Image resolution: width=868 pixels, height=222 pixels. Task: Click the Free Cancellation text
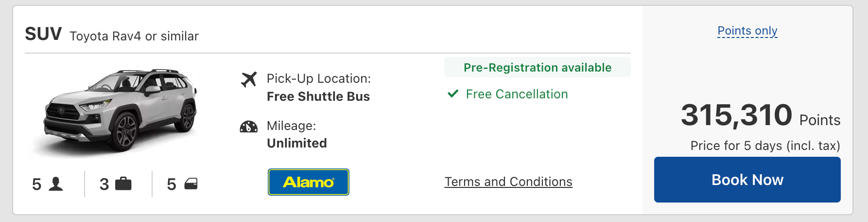pyautogui.click(x=517, y=94)
